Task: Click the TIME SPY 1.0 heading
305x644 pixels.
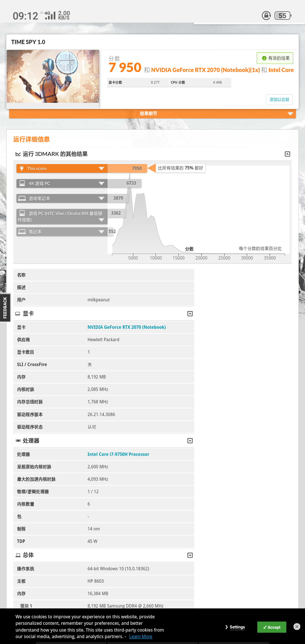Action: coord(28,42)
